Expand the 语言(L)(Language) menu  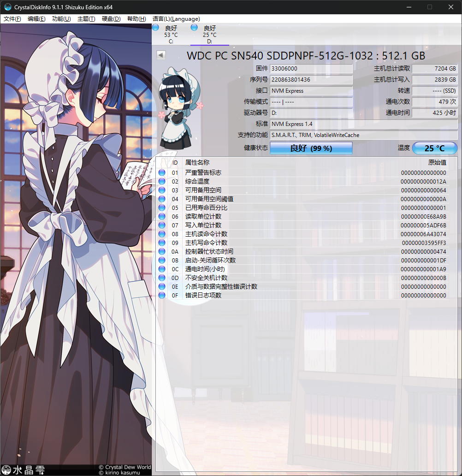[176, 19]
